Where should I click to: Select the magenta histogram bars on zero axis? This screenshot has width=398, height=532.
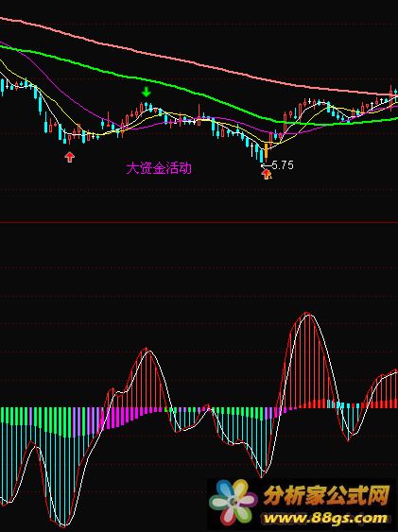[x=129, y=416]
